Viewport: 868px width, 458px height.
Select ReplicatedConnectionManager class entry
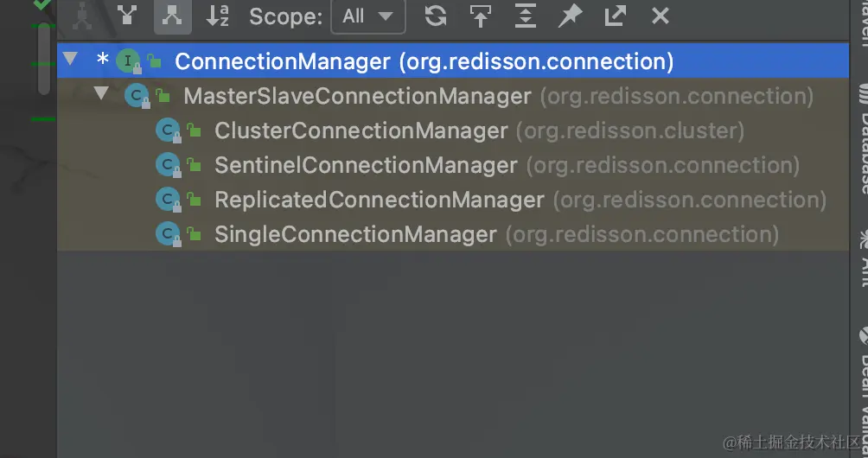coord(379,200)
